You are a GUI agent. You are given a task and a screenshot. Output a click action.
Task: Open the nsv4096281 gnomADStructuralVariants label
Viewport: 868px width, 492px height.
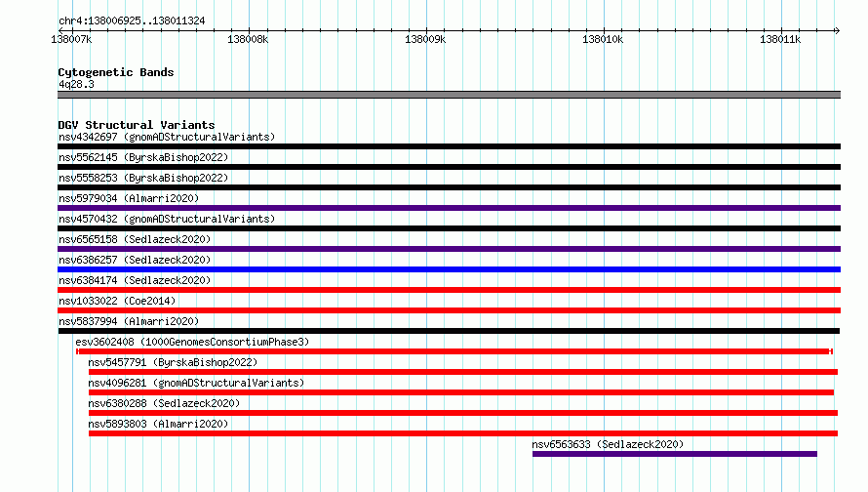tap(196, 383)
